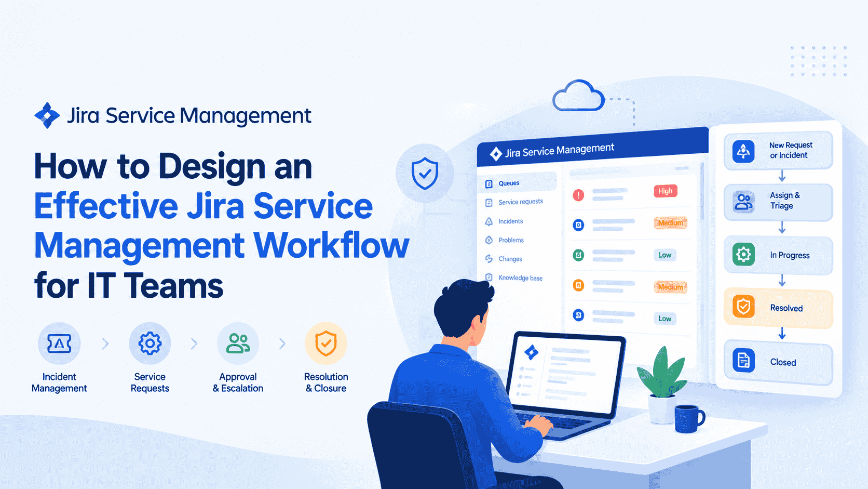
Task: Click the High priority badge
Action: [x=665, y=191]
